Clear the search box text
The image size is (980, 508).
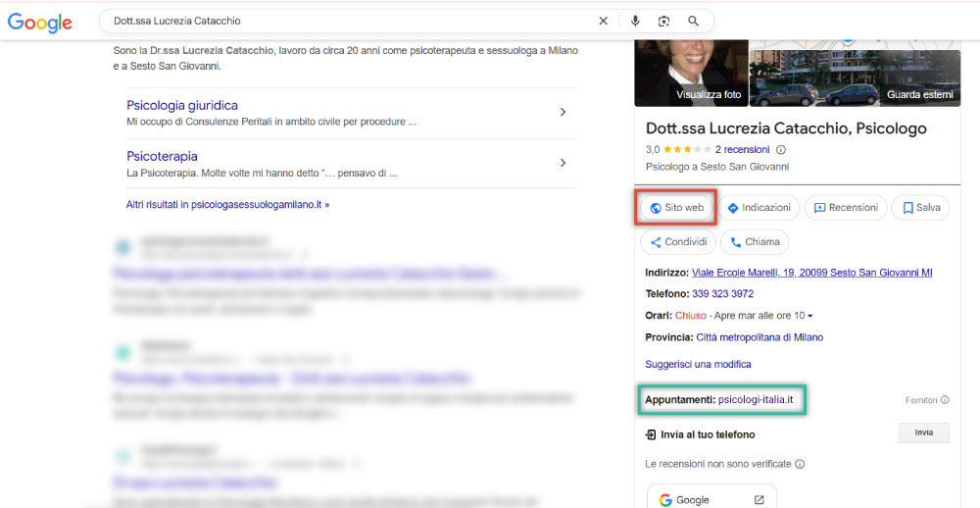point(603,21)
